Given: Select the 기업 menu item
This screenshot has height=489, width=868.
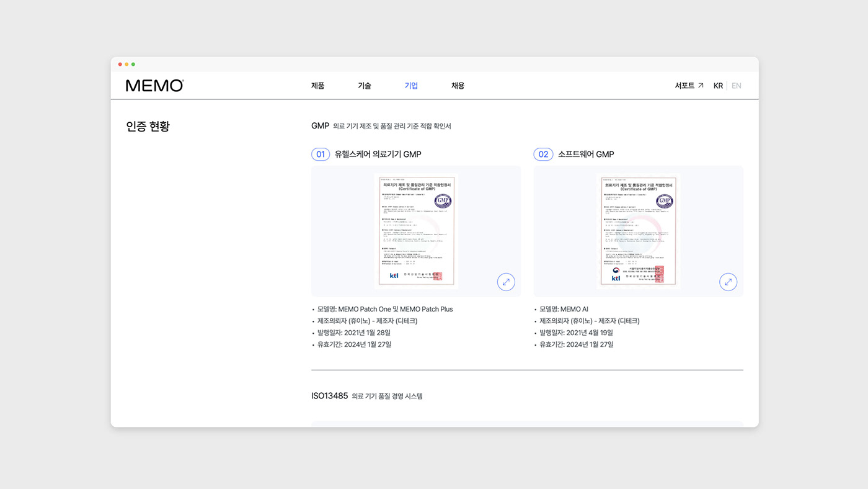Looking at the screenshot, I should 411,86.
